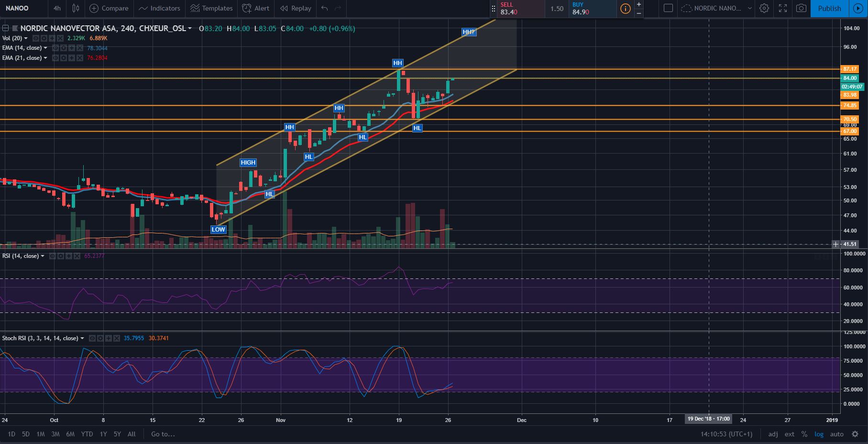Toggle fullscreen mode
The width and height of the screenshot is (868, 444).
(x=783, y=8)
